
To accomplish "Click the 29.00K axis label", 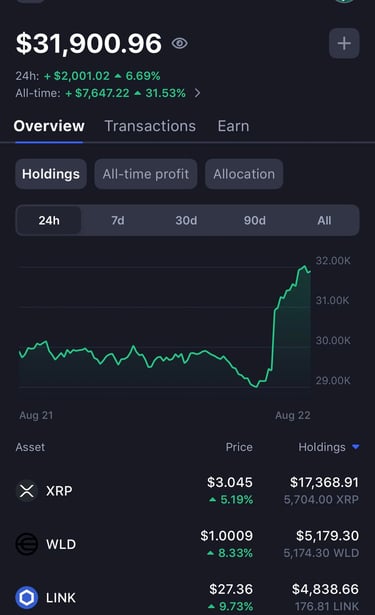I will 333,380.
